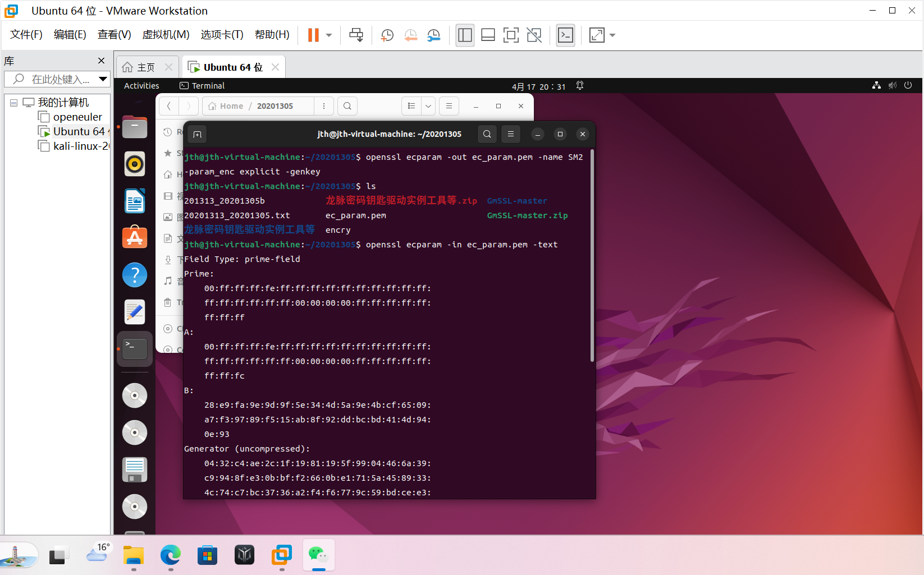Open the Files path bar options menu
The height and width of the screenshot is (575, 924).
coord(324,106)
